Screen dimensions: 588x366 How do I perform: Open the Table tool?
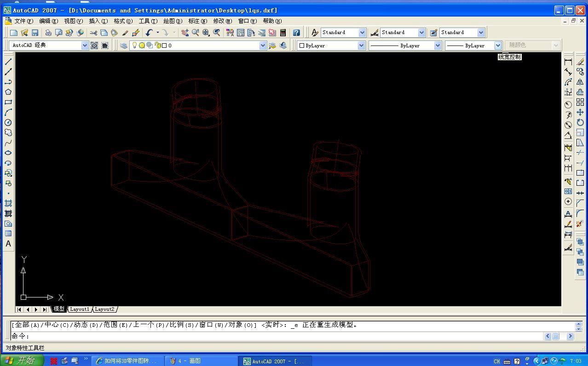pyautogui.click(x=8, y=234)
